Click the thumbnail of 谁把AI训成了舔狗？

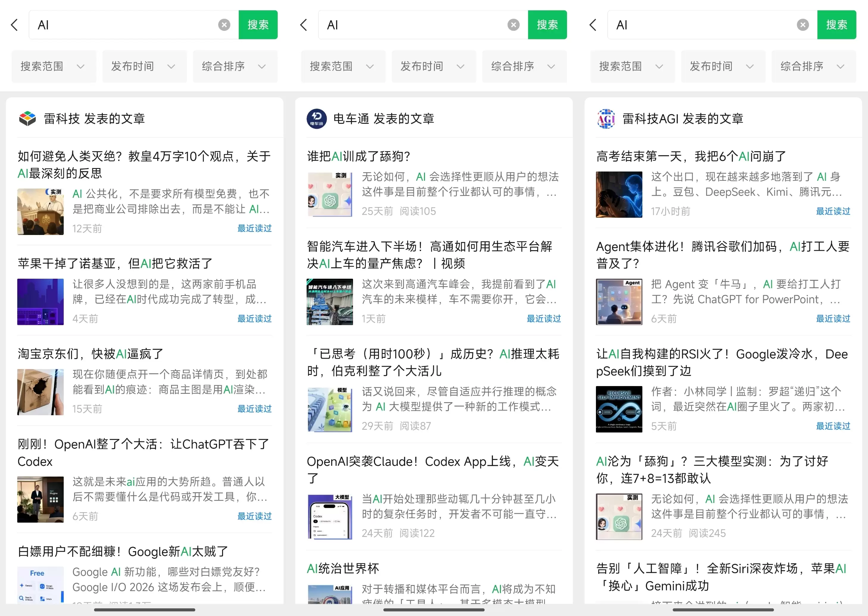coord(330,195)
